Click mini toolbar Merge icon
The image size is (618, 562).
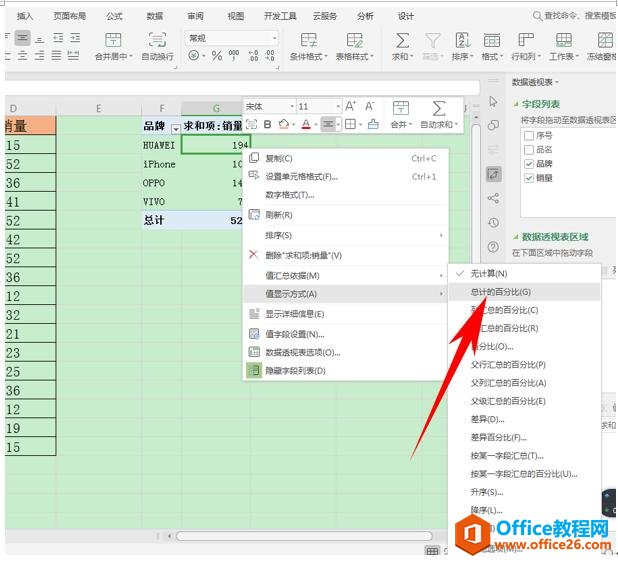(400, 108)
